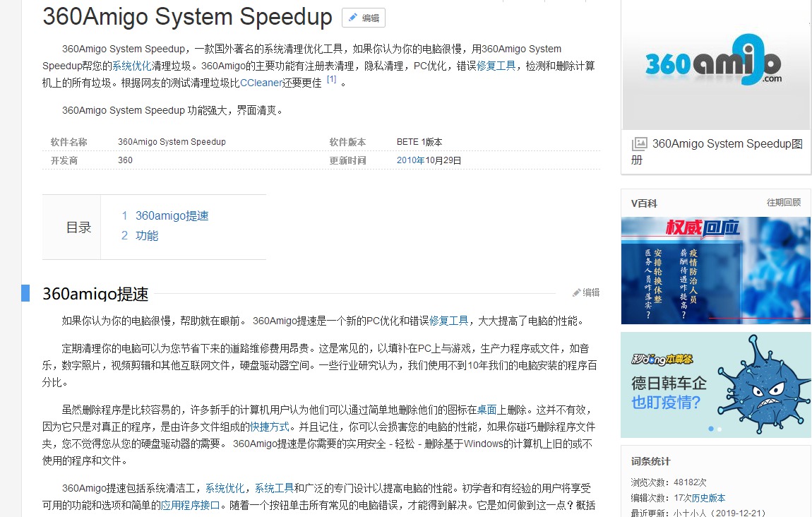This screenshot has height=517, width=812.
Task: Open the 权威回应 banner image
Action: (716, 271)
